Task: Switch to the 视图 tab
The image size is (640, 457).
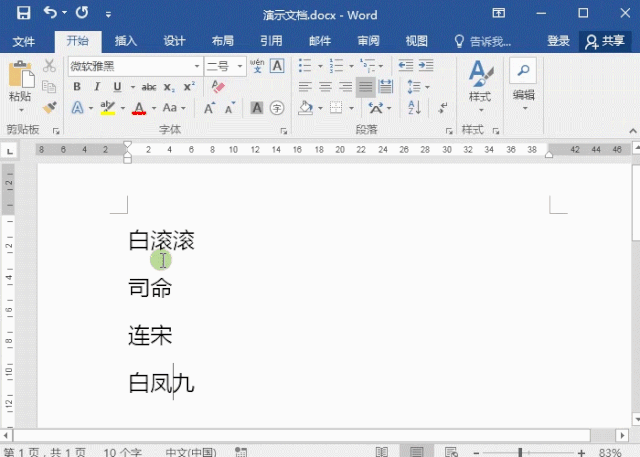Action: click(x=416, y=41)
